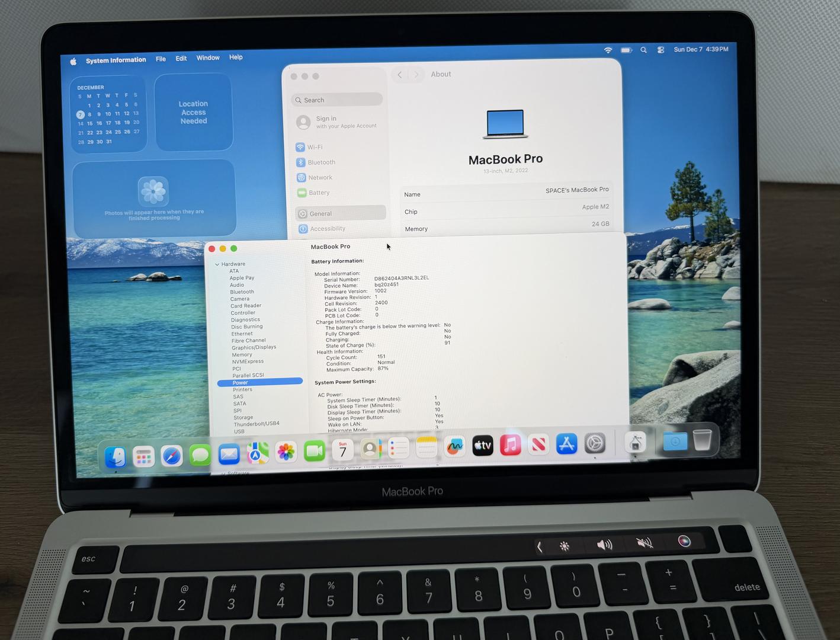Click the Location Access Needed widget
The width and height of the screenshot is (840, 640).
pyautogui.click(x=194, y=112)
